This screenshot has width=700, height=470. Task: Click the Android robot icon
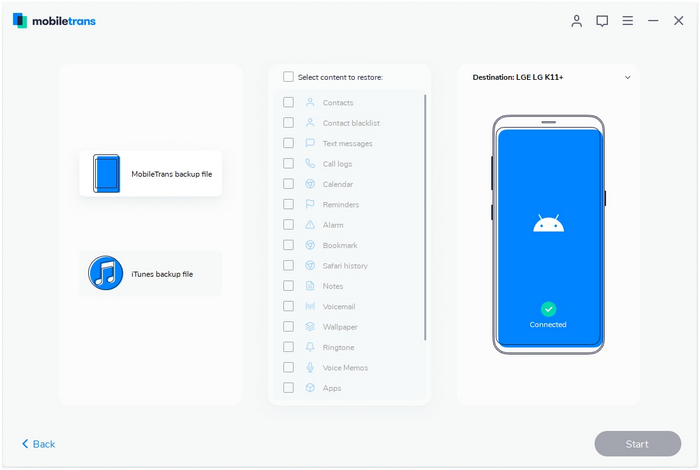(548, 223)
